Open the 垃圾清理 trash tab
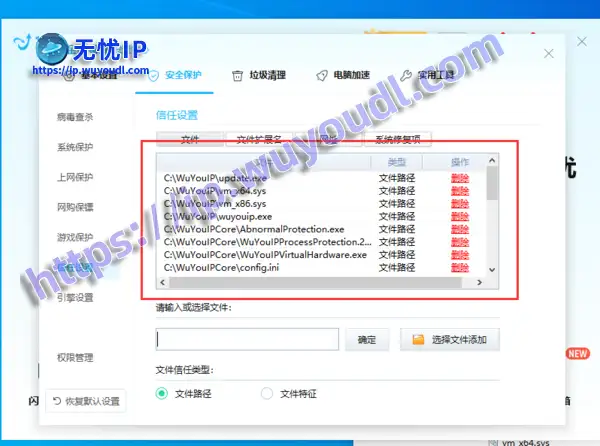Screen dimensions: 600x446 point(259,75)
